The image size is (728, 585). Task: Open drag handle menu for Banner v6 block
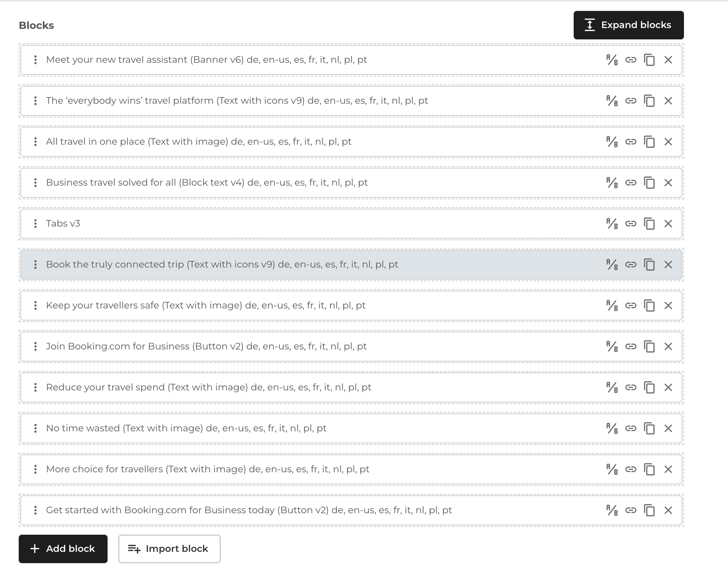pyautogui.click(x=35, y=60)
